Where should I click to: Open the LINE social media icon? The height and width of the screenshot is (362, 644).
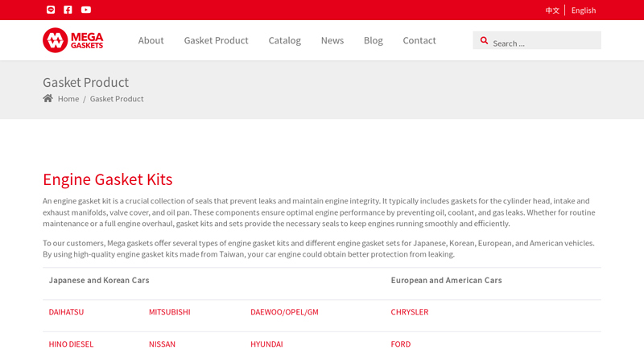pos(51,10)
